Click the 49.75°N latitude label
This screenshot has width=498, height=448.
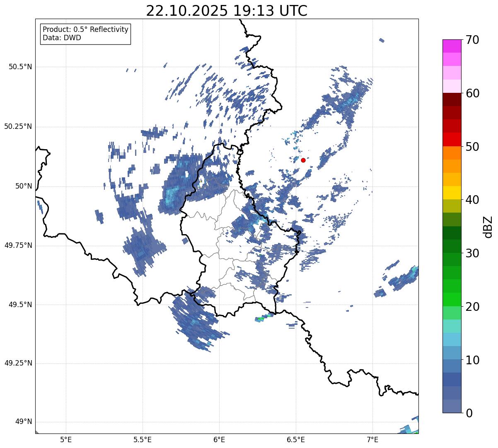pos(18,245)
